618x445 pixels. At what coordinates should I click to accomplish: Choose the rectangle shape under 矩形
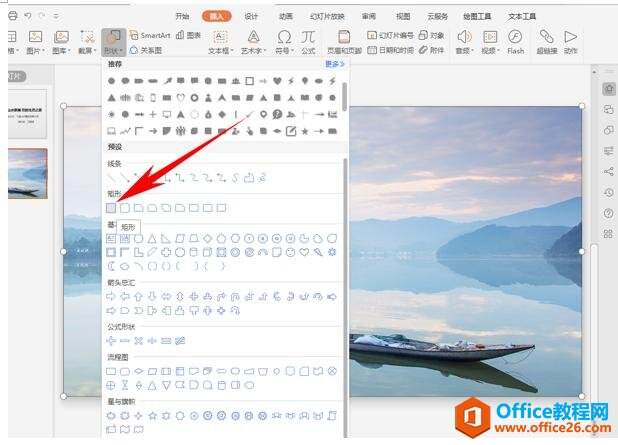click(111, 208)
